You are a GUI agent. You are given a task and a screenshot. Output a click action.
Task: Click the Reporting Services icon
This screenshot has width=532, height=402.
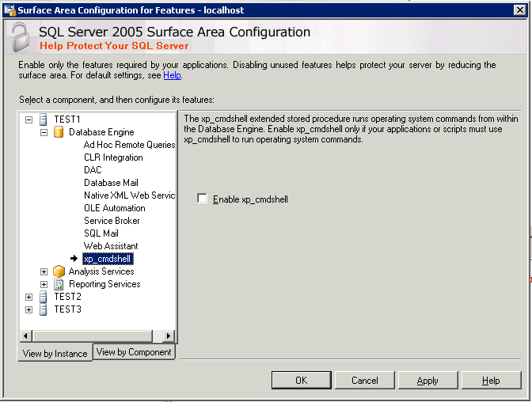[x=59, y=284]
